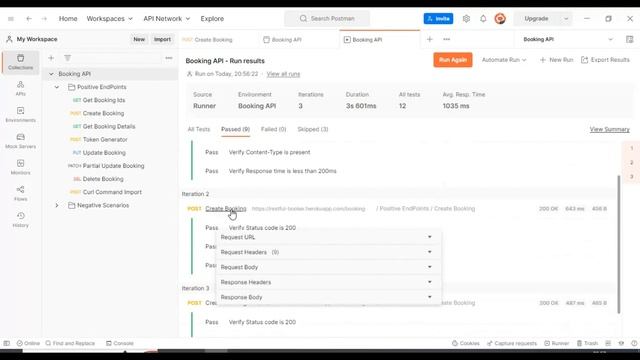Open the Automate Run dropdown
This screenshot has width=640, height=360.
[504, 60]
